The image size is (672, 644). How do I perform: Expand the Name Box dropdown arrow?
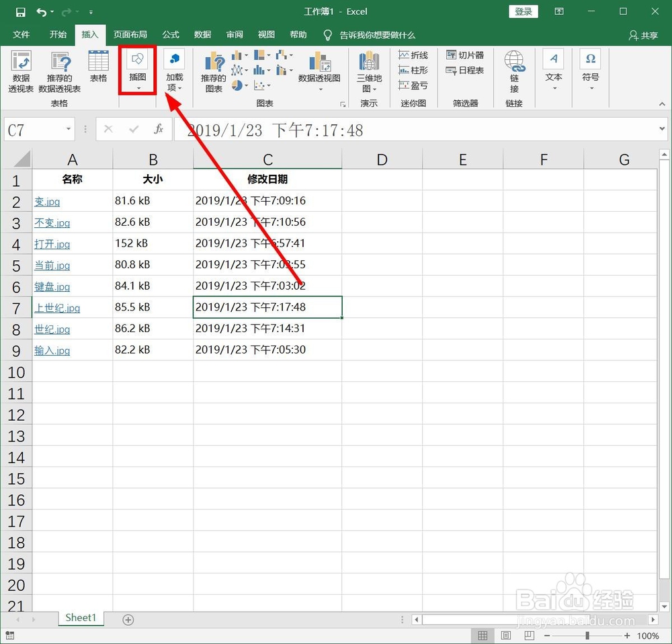coord(68,128)
